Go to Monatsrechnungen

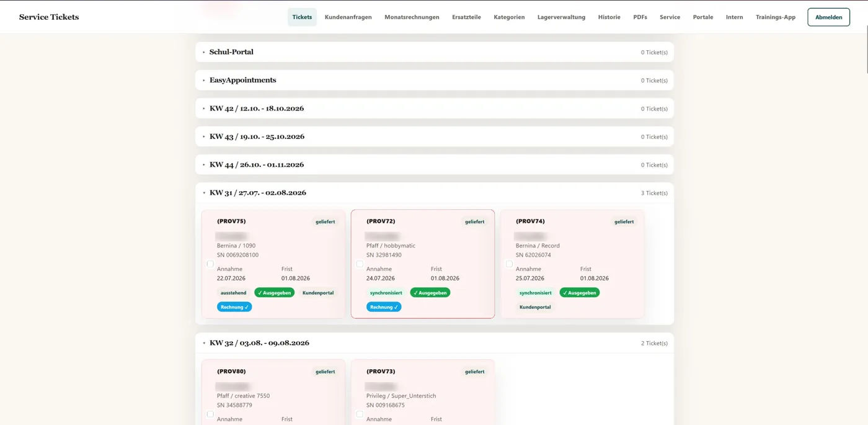pyautogui.click(x=412, y=17)
